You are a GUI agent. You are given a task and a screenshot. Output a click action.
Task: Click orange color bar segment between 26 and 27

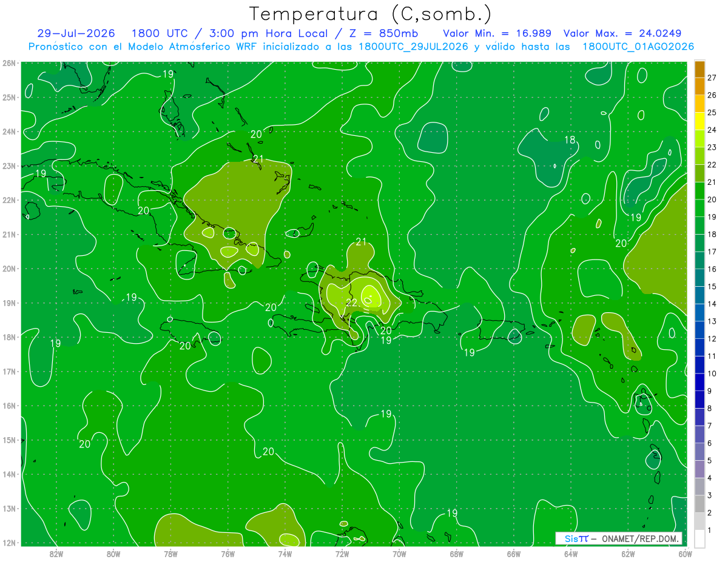699,86
